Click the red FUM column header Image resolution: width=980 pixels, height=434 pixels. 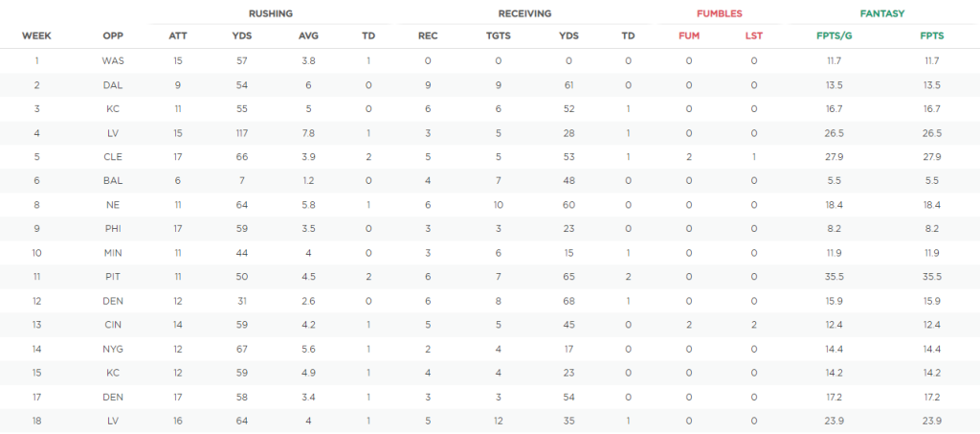689,35
